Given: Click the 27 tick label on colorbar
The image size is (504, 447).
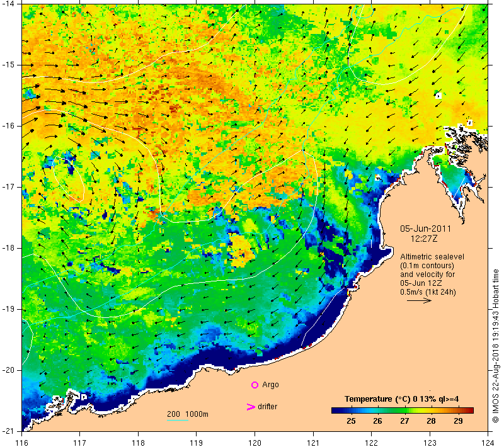Looking at the screenshot, I should (x=404, y=421).
